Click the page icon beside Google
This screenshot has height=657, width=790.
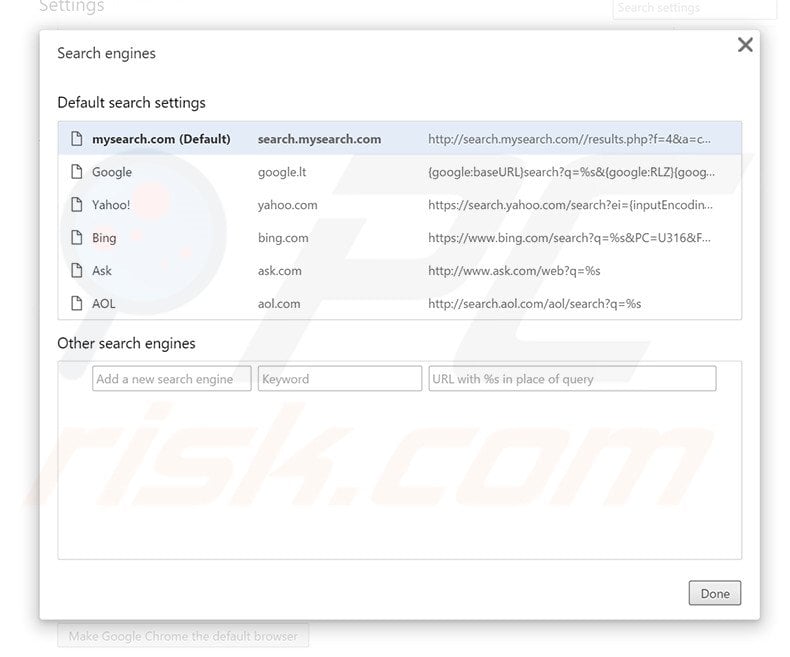(77, 172)
